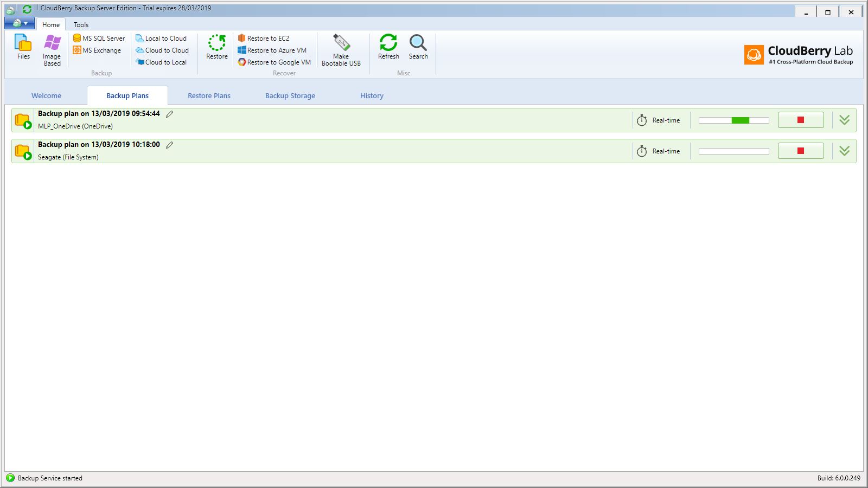Start an Image Based backup
868x488 pixels.
click(52, 50)
